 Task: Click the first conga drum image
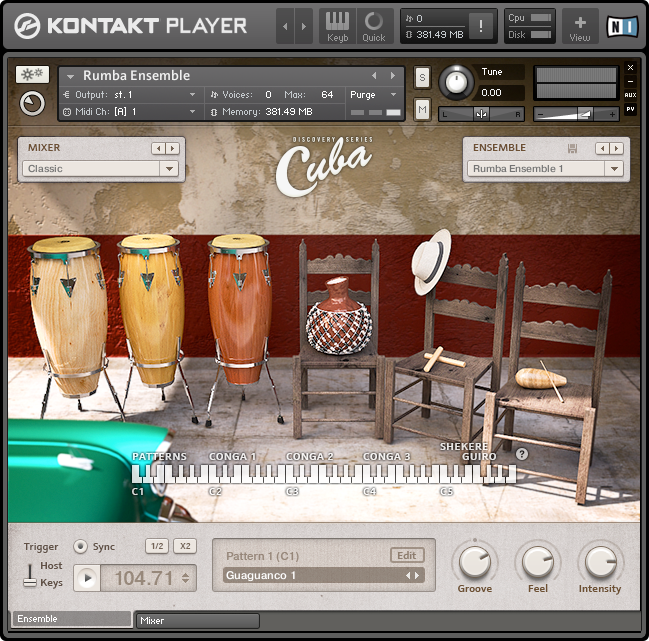pyautogui.click(x=68, y=319)
